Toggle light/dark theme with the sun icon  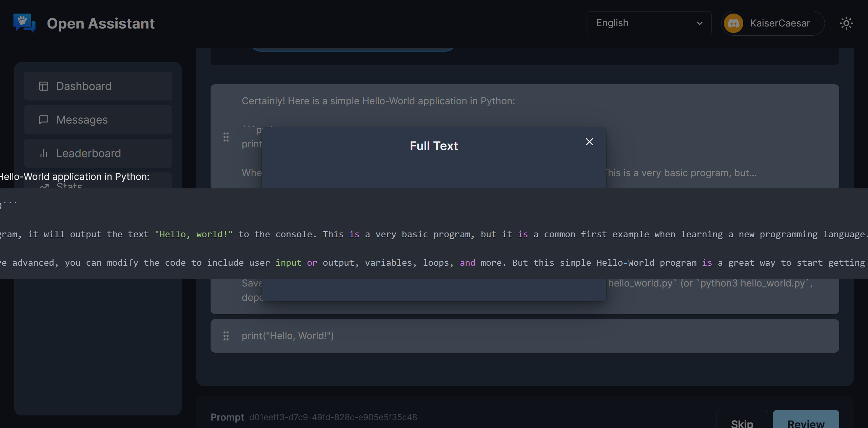tap(846, 23)
